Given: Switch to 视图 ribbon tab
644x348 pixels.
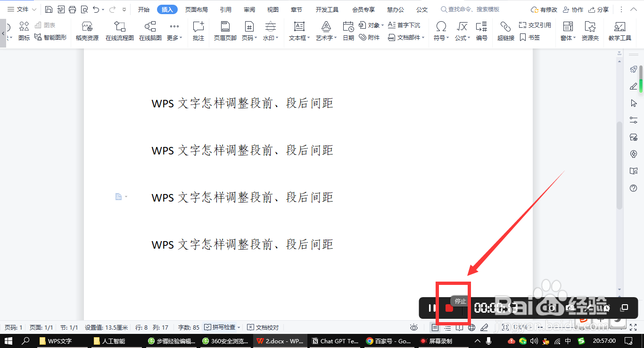Looking at the screenshot, I should coord(272,9).
